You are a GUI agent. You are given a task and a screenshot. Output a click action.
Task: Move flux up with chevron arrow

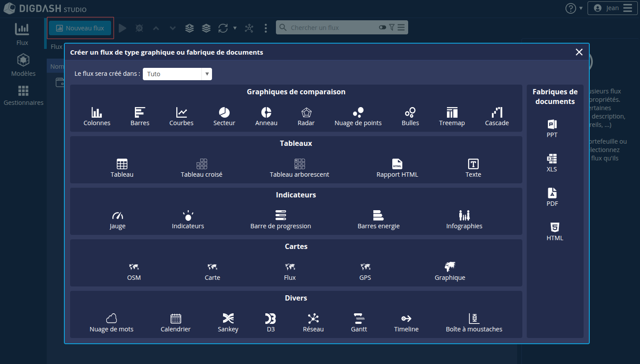point(156,28)
